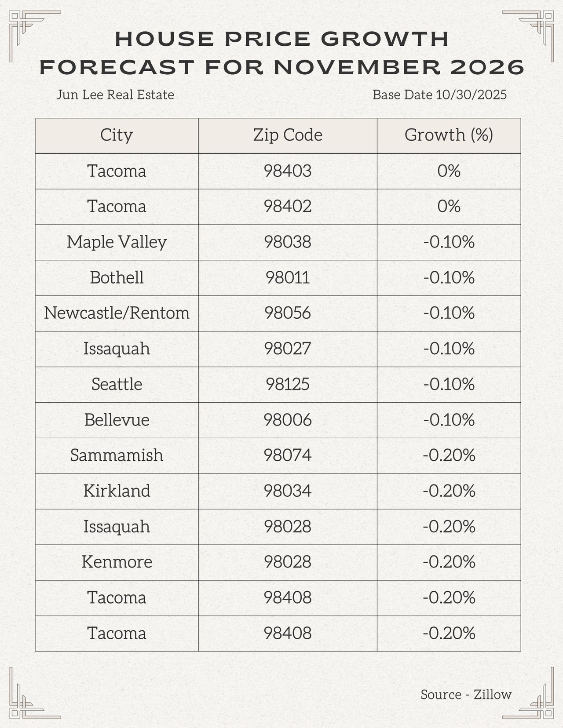Click the Bothell city cell
Viewport: 563px width, 728px height.
(117, 277)
